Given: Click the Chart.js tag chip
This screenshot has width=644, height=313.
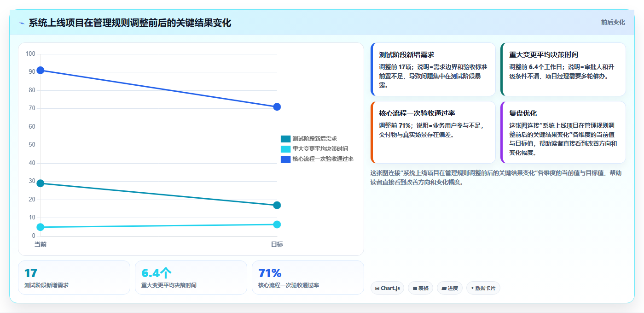Looking at the screenshot, I should click(387, 288).
